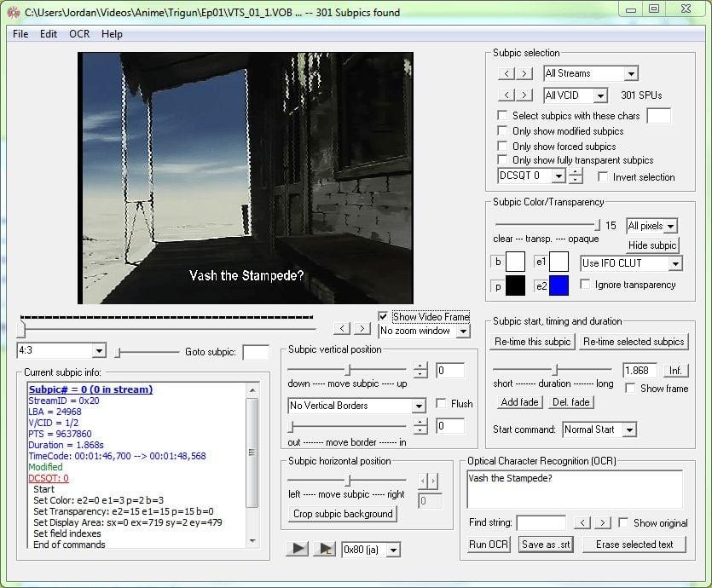The height and width of the screenshot is (588, 712).
Task: Click the Del. fade button
Action: [x=570, y=402]
